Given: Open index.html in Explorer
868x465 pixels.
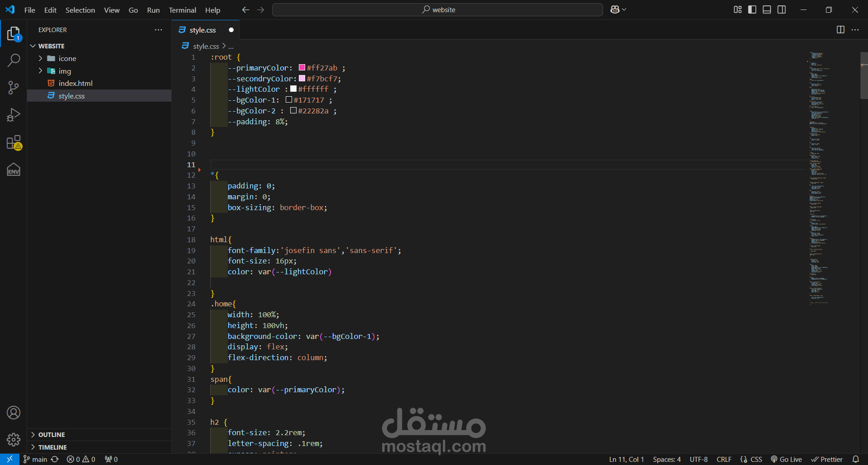Looking at the screenshot, I should click(x=99, y=83).
